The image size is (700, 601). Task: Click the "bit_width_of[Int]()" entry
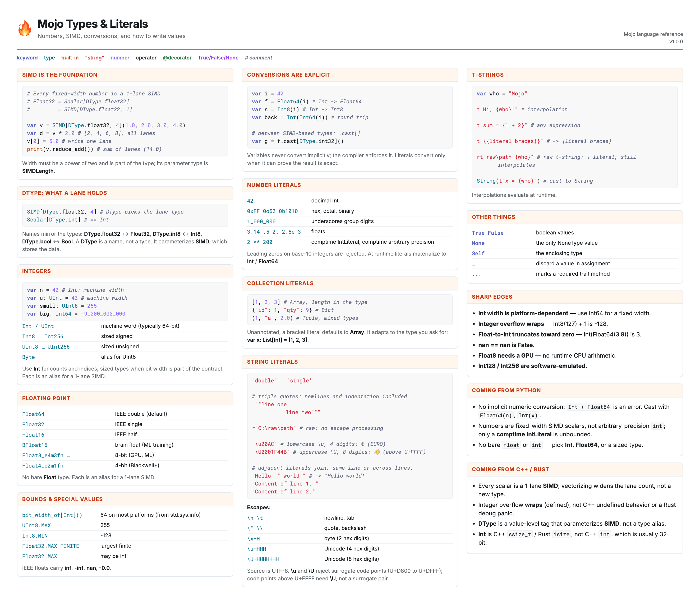(52, 515)
